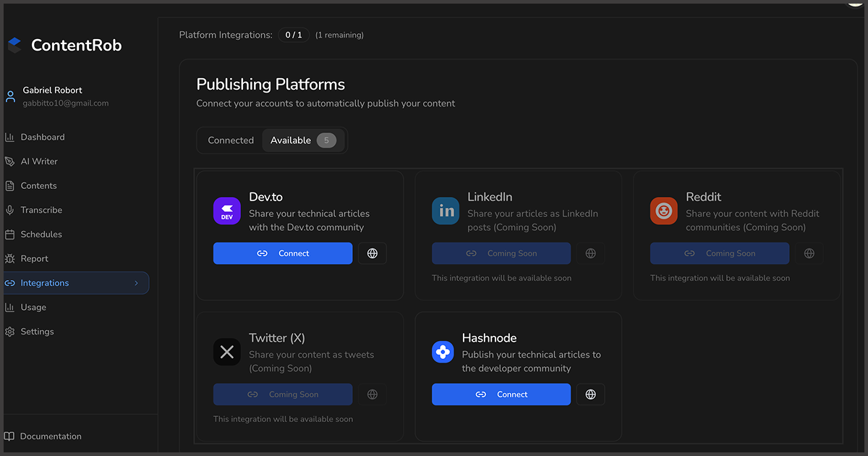Select the Reddit platform icon
The width and height of the screenshot is (868, 456).
click(663, 211)
